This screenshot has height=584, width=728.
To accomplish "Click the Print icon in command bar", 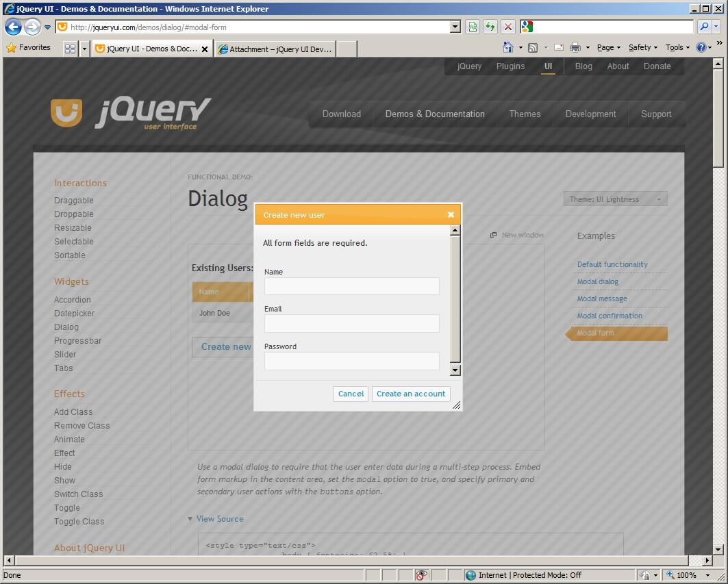I will click(x=575, y=47).
